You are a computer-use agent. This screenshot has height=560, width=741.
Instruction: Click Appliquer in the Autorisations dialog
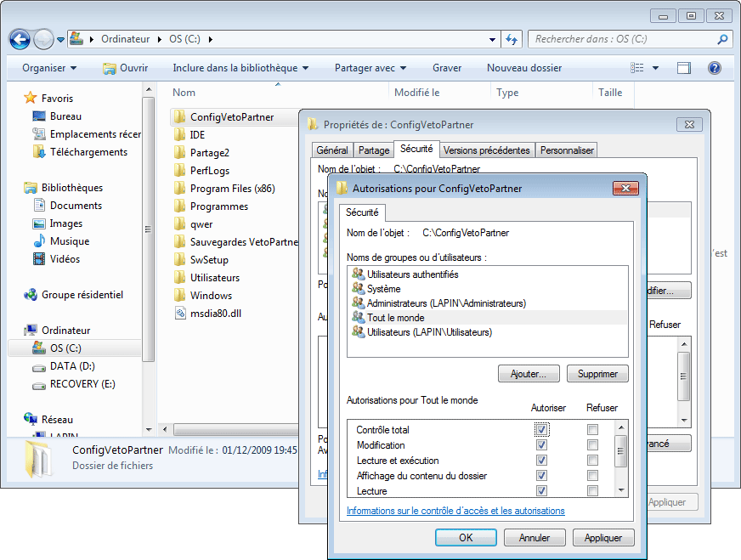click(603, 537)
